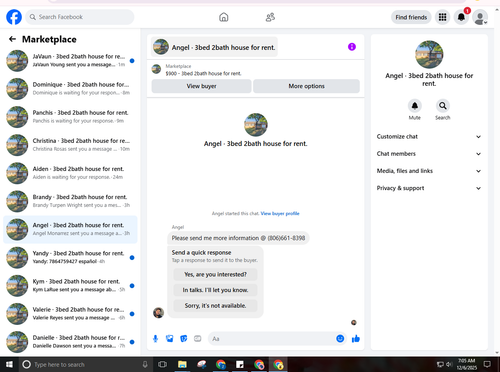
Task: Click the Windows 'Type here to search' box
Action: (x=86, y=364)
